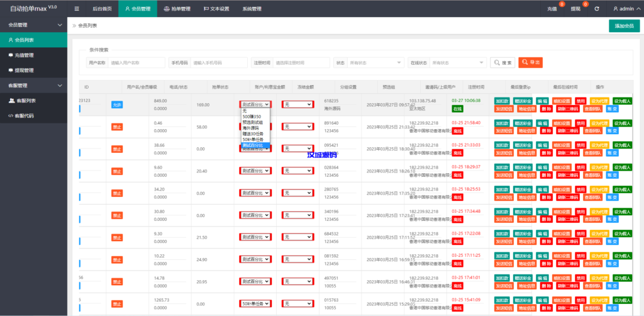Screen dimensions: 644x316
Task: Click the 用户名称 search input field
Action: coord(135,63)
